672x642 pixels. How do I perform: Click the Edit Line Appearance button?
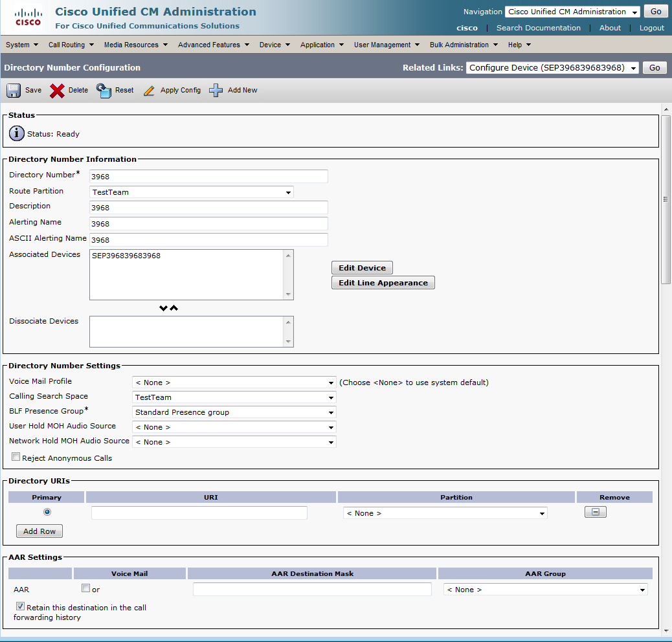[x=383, y=283]
